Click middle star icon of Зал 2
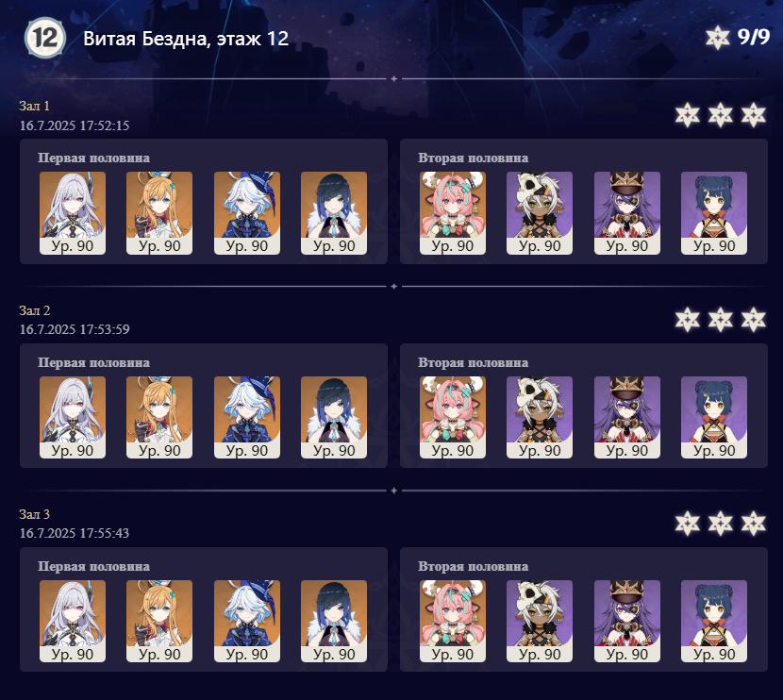Screen dimensions: 783x700 720,320
